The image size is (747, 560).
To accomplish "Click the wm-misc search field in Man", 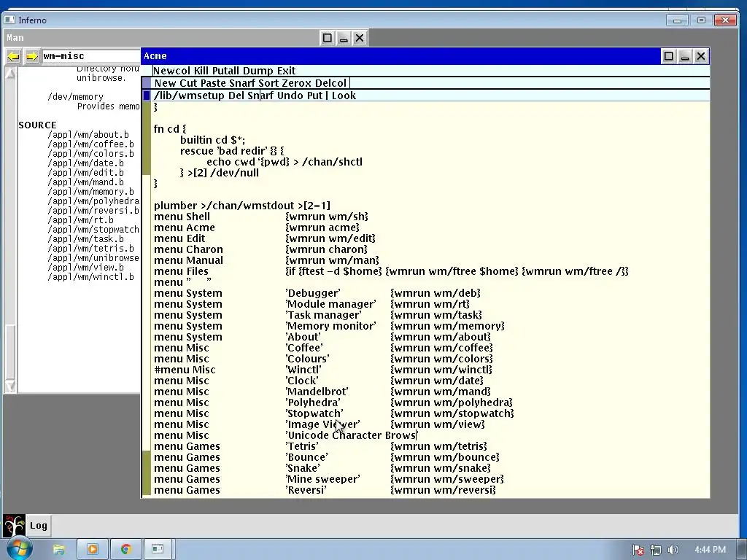I will (91, 56).
